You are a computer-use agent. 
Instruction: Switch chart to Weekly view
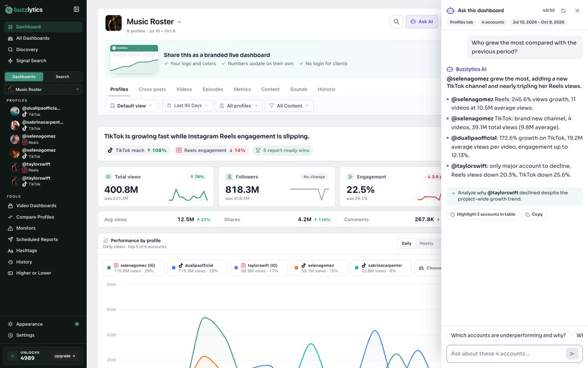[x=426, y=243]
